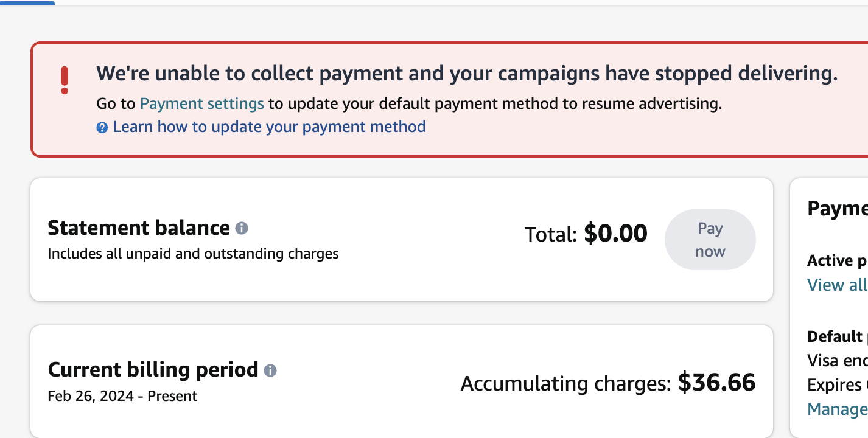Click the red exclamation alert icon
This screenshot has width=868, height=438.
click(65, 80)
